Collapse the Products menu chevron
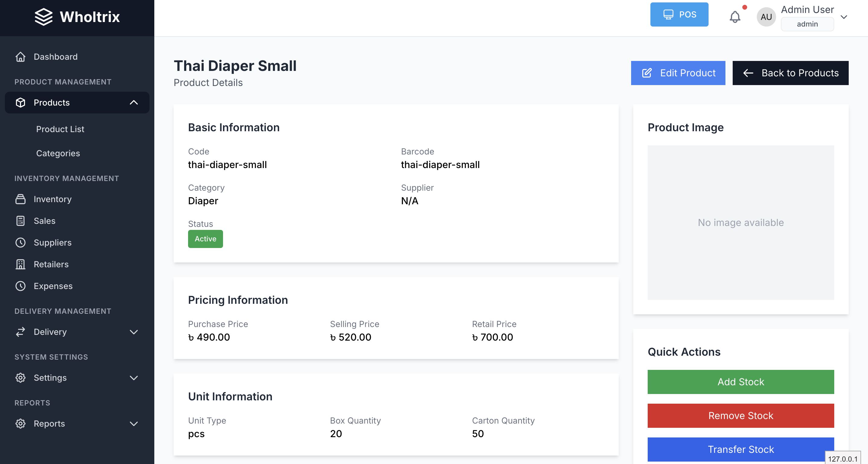868x464 pixels. pos(134,103)
